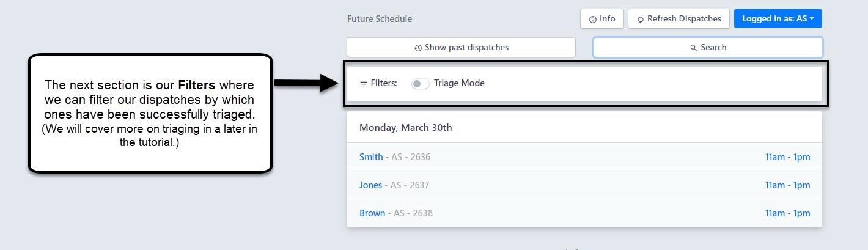Click the Filters funnel lines icon
The width and height of the screenshot is (868, 250).
tap(364, 84)
